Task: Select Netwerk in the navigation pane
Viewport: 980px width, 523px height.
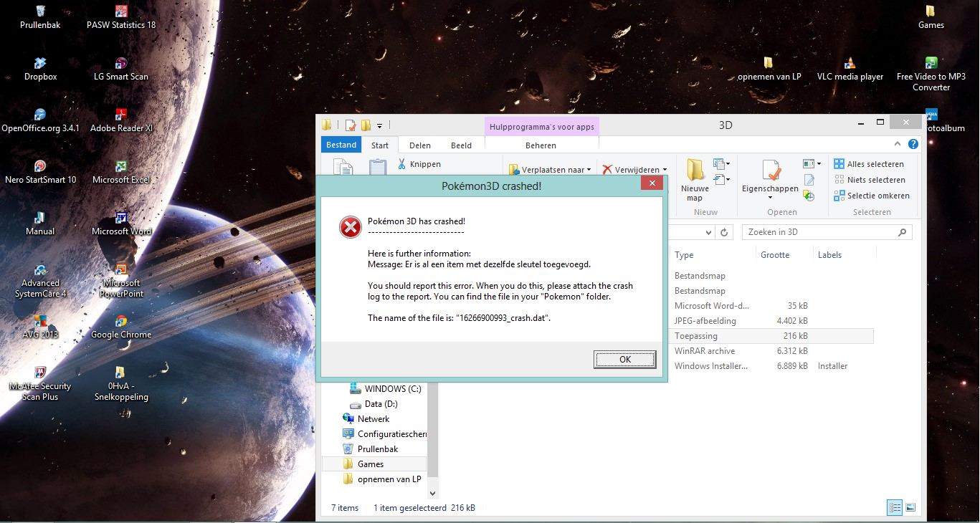Action: [x=366, y=419]
